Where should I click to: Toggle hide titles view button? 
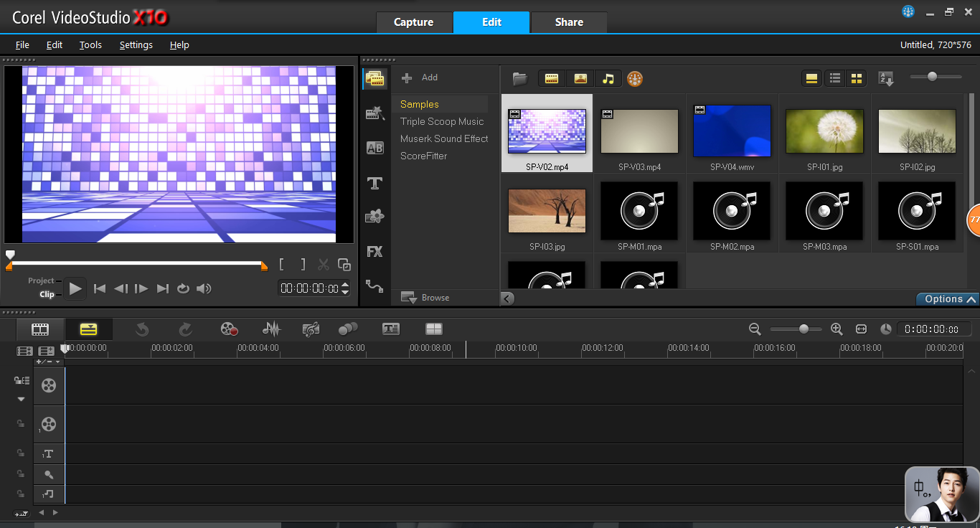pyautogui.click(x=812, y=79)
